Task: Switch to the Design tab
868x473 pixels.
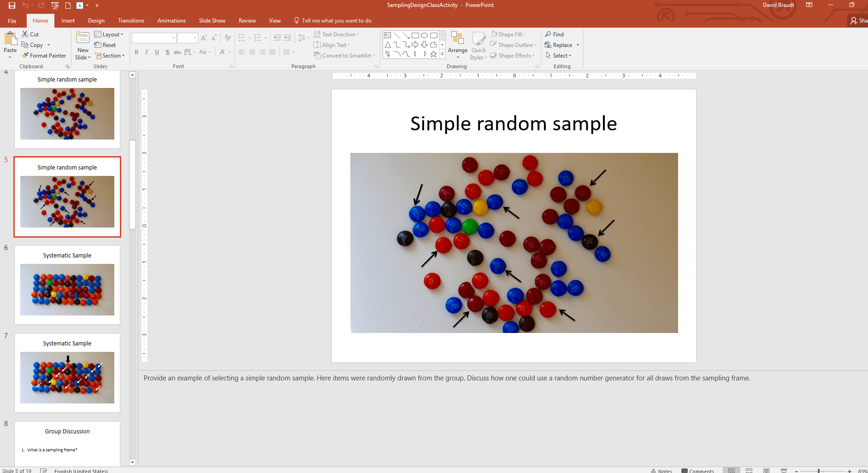Action: click(96, 21)
